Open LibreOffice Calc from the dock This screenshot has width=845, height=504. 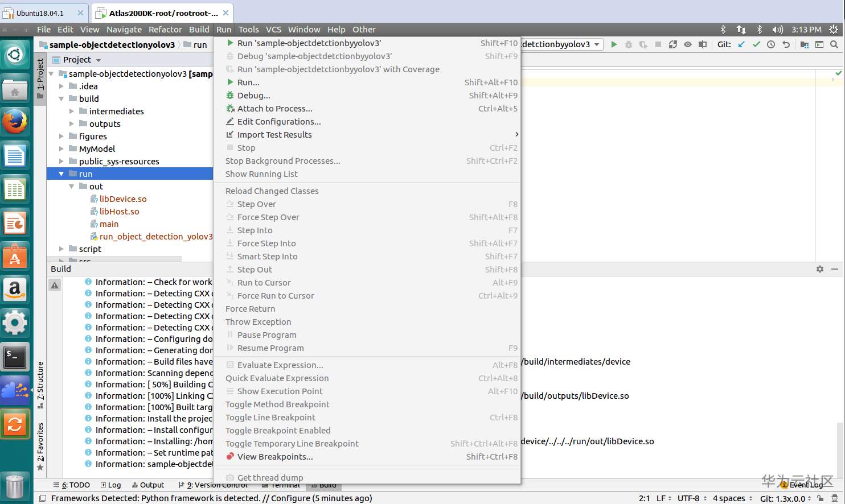pos(15,189)
